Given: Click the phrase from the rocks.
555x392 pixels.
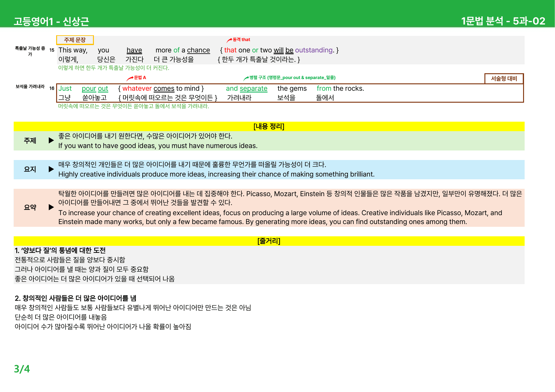Looking at the screenshot, I should coord(340,89).
